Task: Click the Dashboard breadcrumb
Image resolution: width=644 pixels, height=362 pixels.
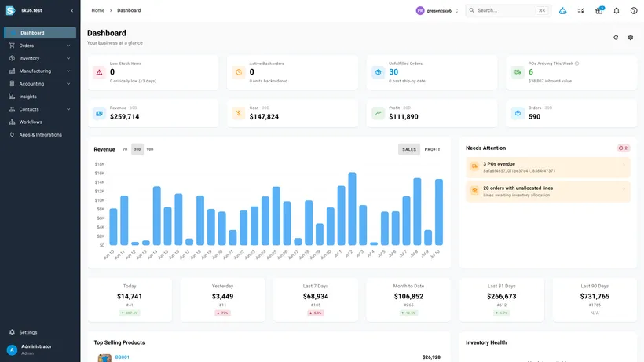Action: tap(129, 11)
